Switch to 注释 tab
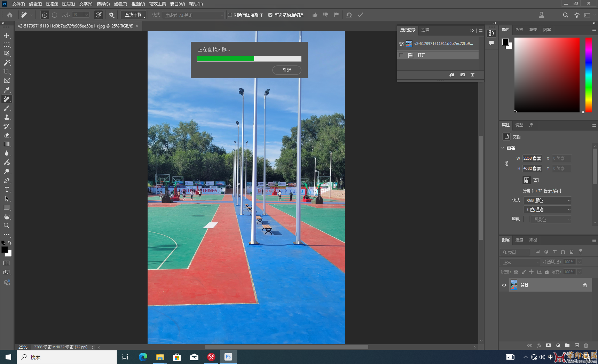This screenshot has height=364, width=598. (x=425, y=30)
